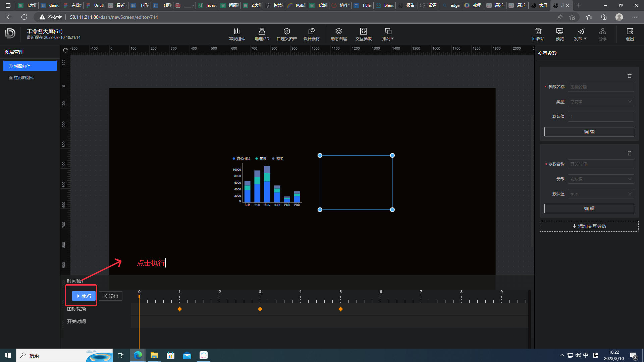Toggle 办公用品 legend item in chart
Screen dimensions: 644x362
[241, 158]
